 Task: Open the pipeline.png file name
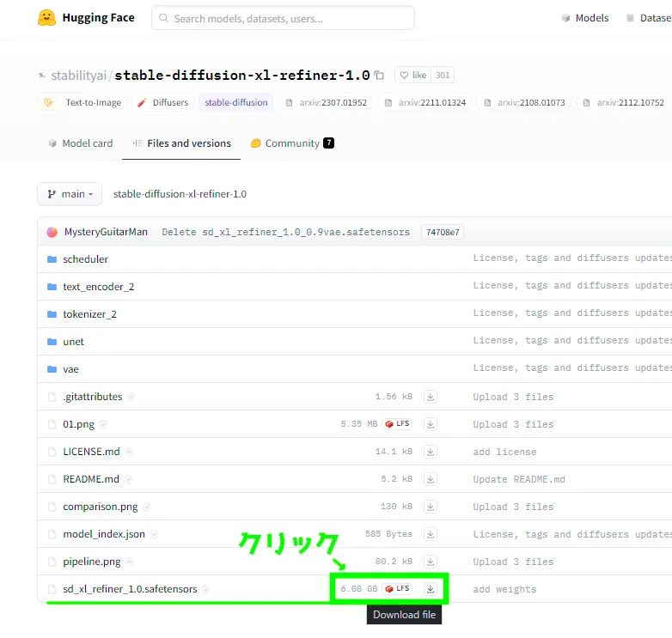click(92, 562)
